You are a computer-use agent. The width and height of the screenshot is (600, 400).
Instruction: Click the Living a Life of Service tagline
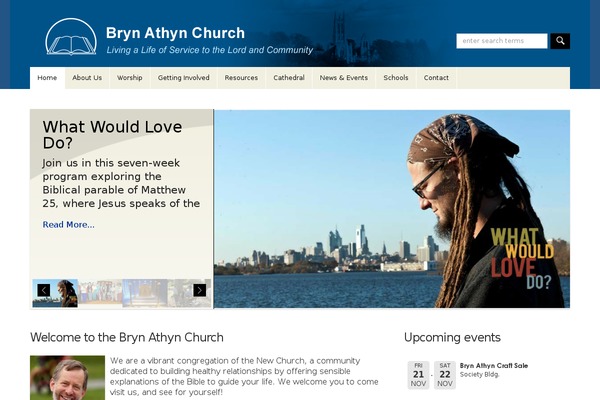tap(210, 50)
